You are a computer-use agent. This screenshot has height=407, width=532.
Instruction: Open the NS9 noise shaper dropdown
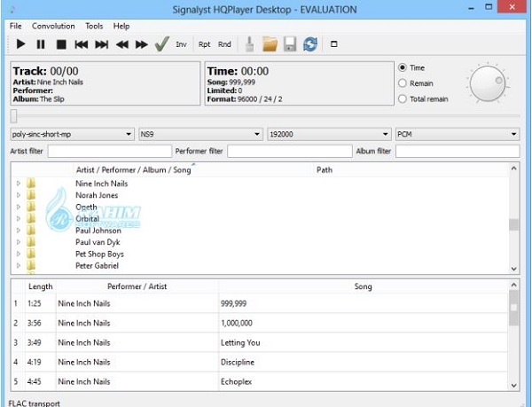pos(200,135)
